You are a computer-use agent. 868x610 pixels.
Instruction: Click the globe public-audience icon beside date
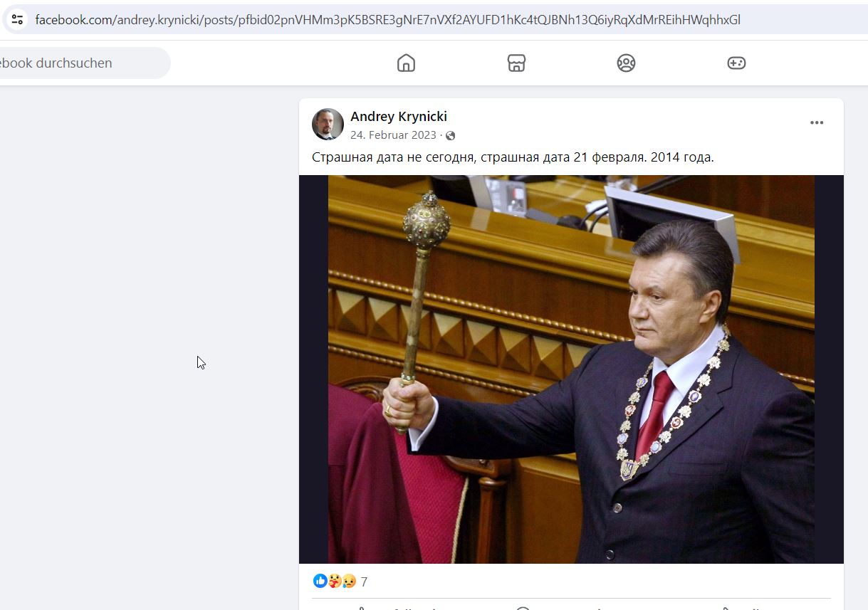click(450, 135)
